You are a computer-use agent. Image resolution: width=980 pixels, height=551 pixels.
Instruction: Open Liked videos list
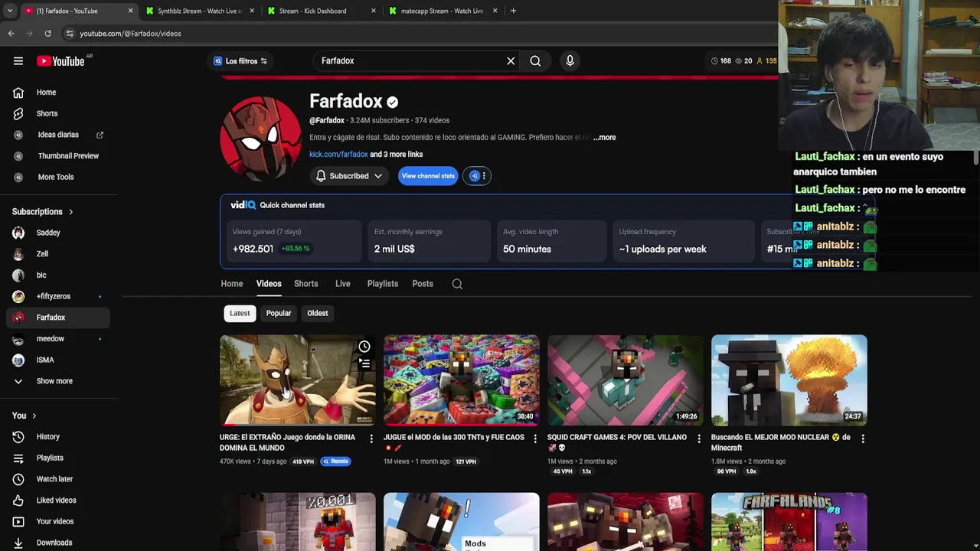tap(55, 500)
